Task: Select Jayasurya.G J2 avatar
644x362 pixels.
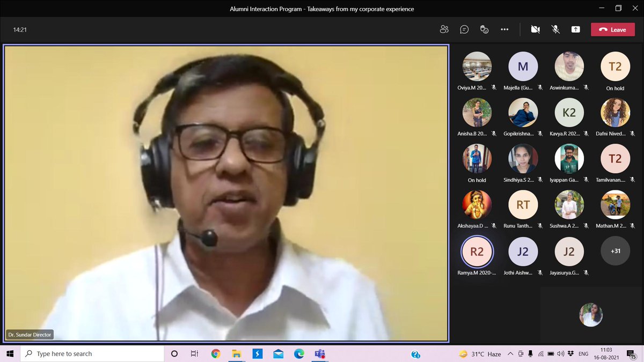Action: click(569, 251)
